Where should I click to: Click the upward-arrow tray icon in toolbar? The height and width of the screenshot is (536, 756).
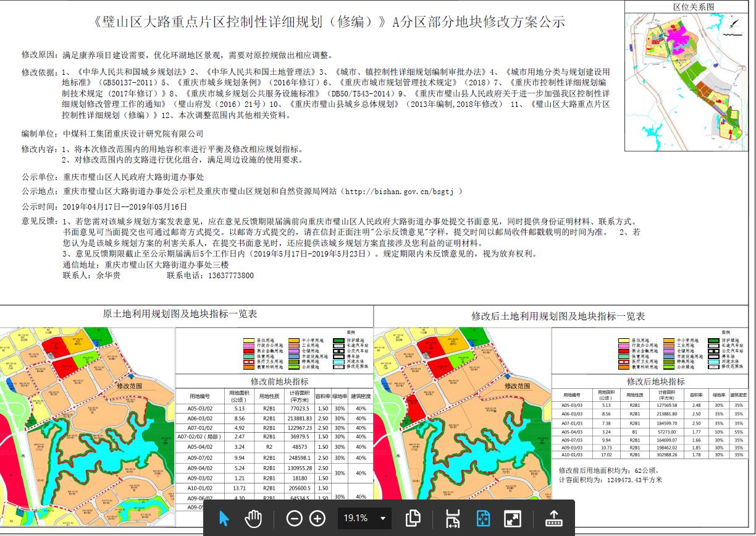click(x=554, y=518)
